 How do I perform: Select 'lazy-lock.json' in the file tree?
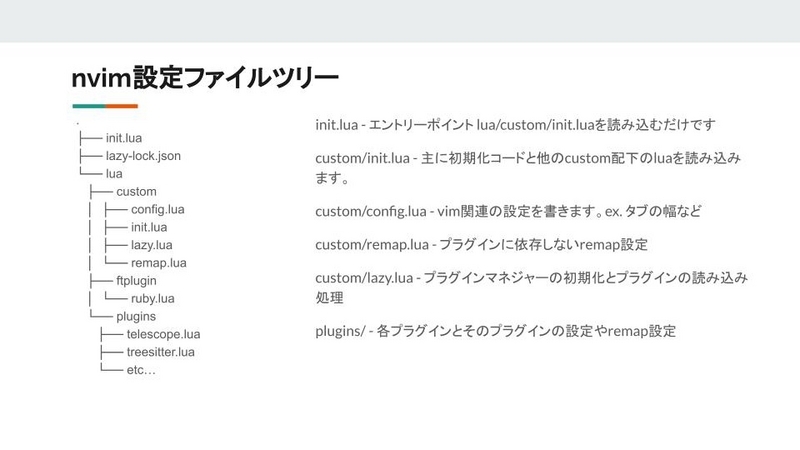click(143, 156)
